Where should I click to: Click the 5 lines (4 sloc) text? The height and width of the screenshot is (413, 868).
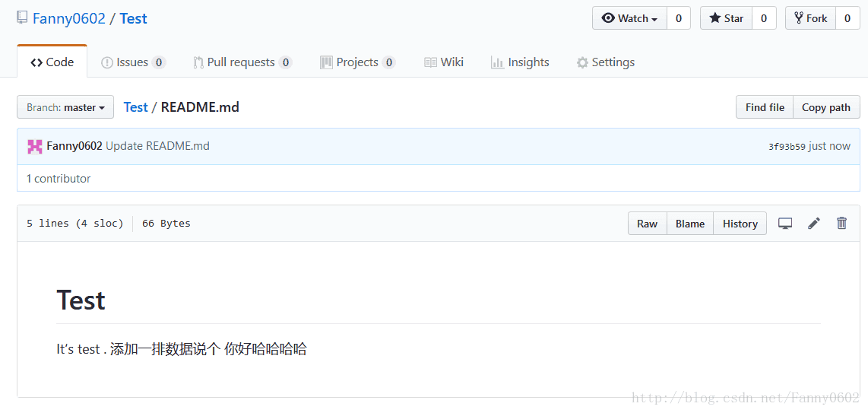point(74,224)
